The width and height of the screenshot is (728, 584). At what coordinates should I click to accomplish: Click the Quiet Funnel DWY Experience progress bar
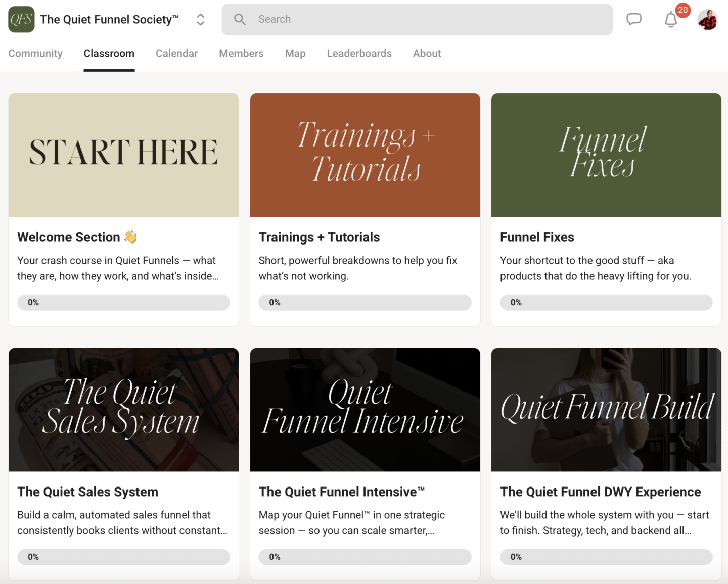(x=606, y=557)
